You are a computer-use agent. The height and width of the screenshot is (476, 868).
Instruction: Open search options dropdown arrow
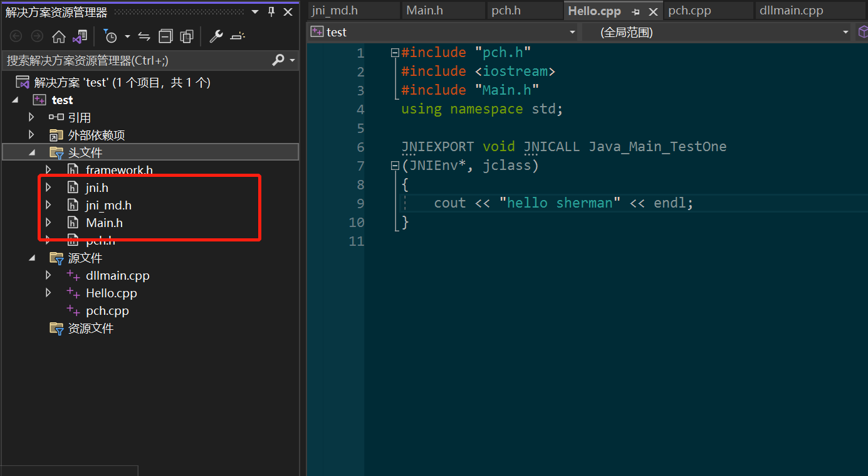[293, 60]
